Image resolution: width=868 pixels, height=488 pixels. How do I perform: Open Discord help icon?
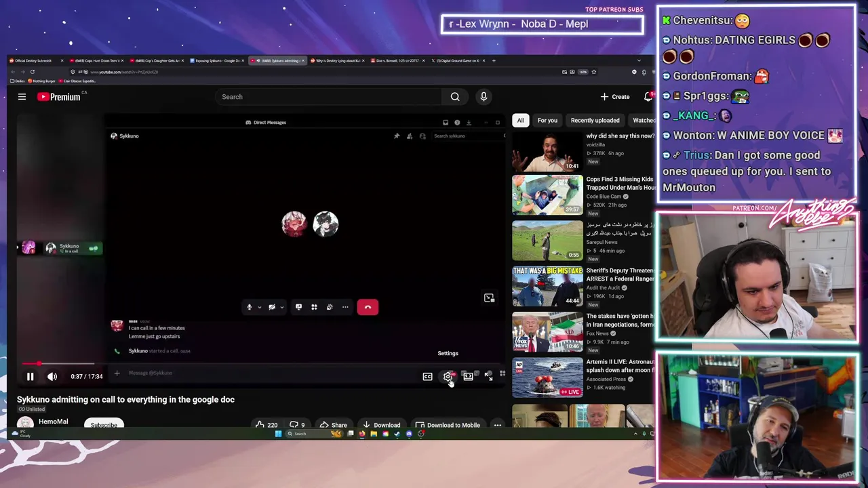(457, 123)
